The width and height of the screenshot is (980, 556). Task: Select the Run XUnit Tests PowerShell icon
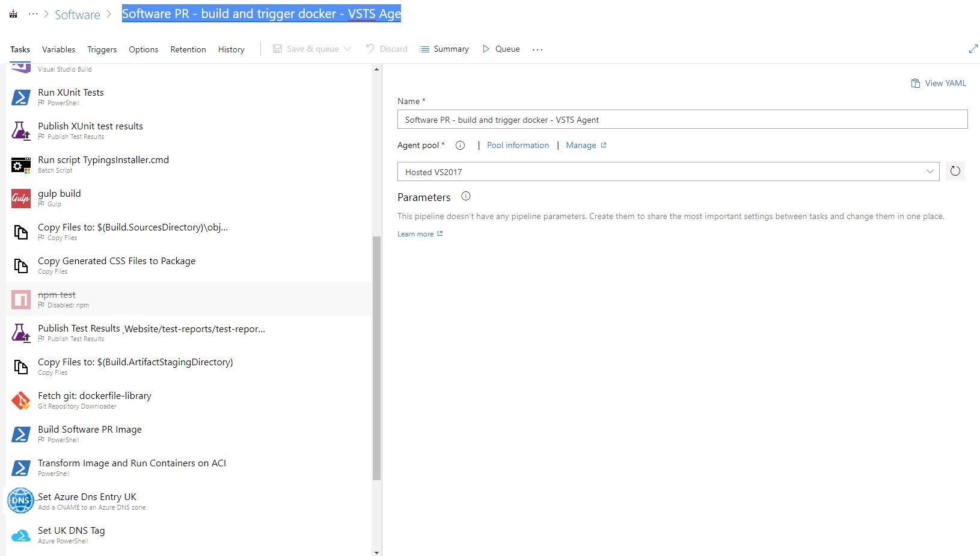pos(21,97)
